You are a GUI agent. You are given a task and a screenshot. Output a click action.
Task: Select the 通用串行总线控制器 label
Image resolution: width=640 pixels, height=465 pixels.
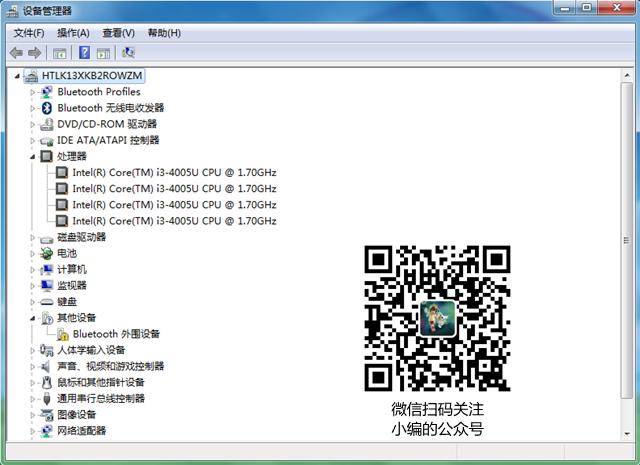pyautogui.click(x=101, y=398)
